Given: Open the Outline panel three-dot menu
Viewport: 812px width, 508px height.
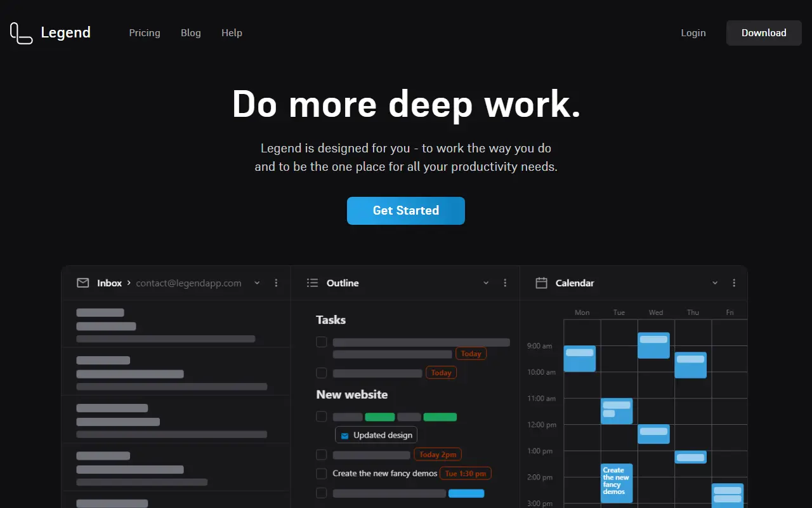Looking at the screenshot, I should [x=505, y=283].
